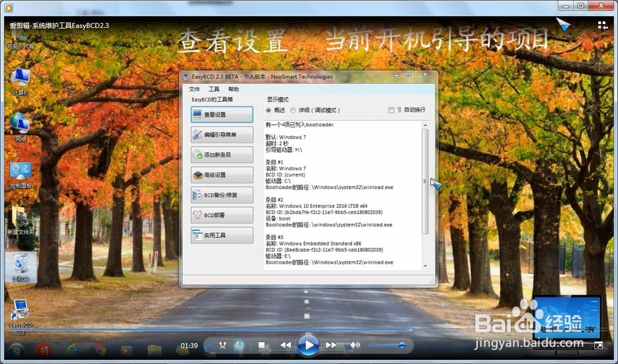Select the EasyBCD 2.3 desktop shortcut
This screenshot has width=618, height=364.
(x=20, y=317)
